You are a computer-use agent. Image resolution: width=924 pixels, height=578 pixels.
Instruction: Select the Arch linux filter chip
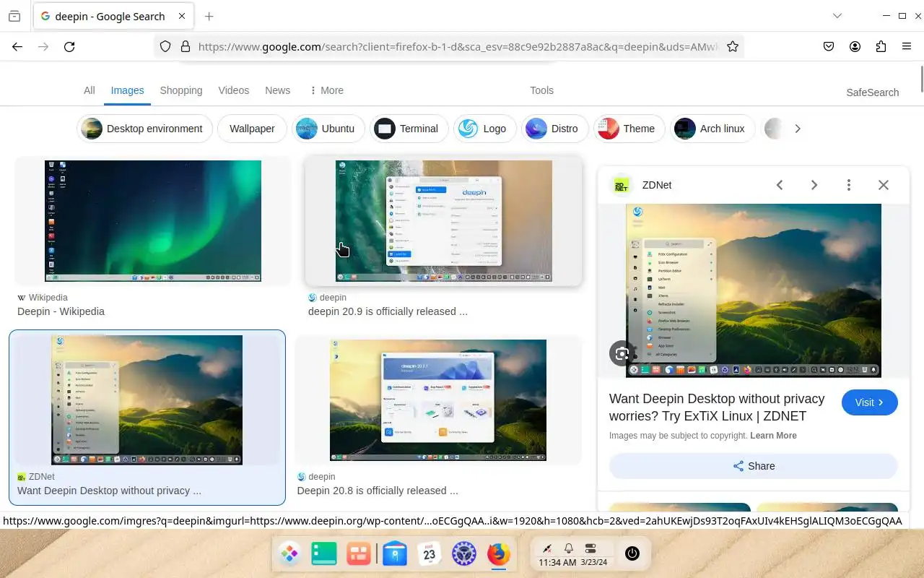click(x=712, y=129)
